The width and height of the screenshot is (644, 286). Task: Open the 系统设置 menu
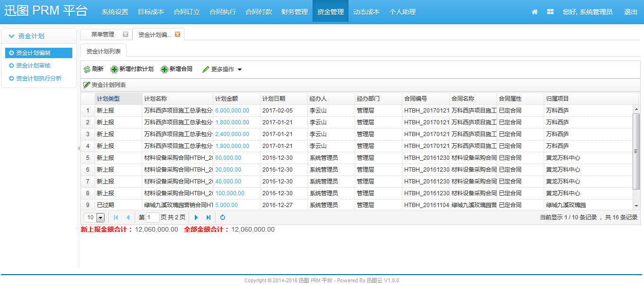(x=115, y=12)
